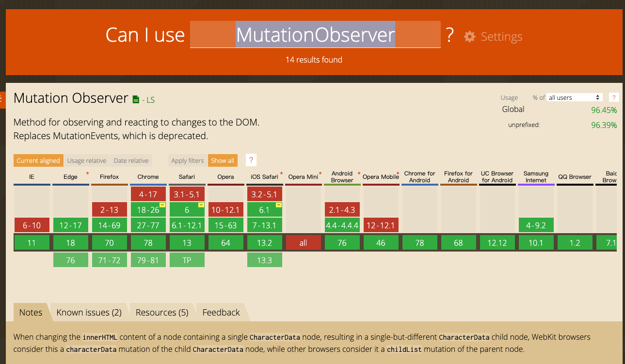Click the LS status label

(150, 100)
